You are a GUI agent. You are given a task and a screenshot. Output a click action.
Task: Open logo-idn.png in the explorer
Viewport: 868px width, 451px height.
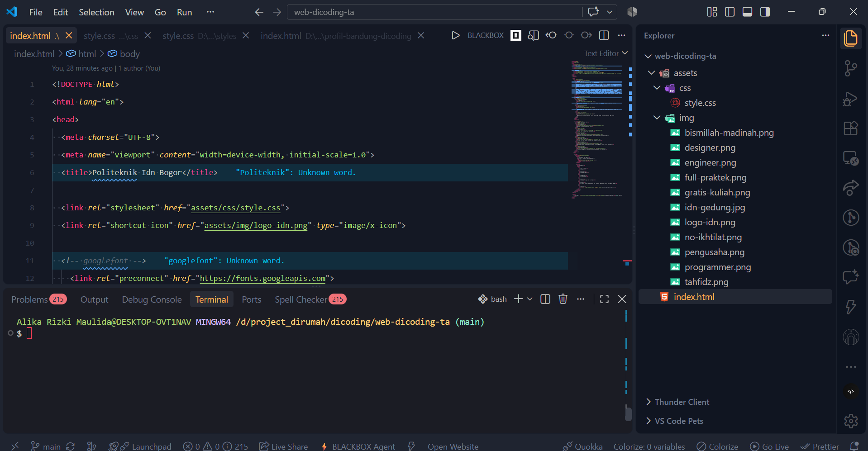point(710,222)
